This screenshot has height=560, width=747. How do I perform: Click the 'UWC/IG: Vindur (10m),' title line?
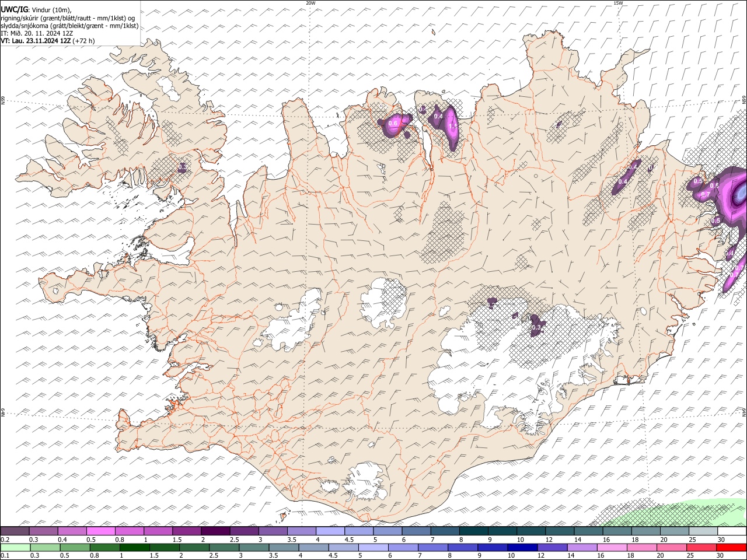36,9
